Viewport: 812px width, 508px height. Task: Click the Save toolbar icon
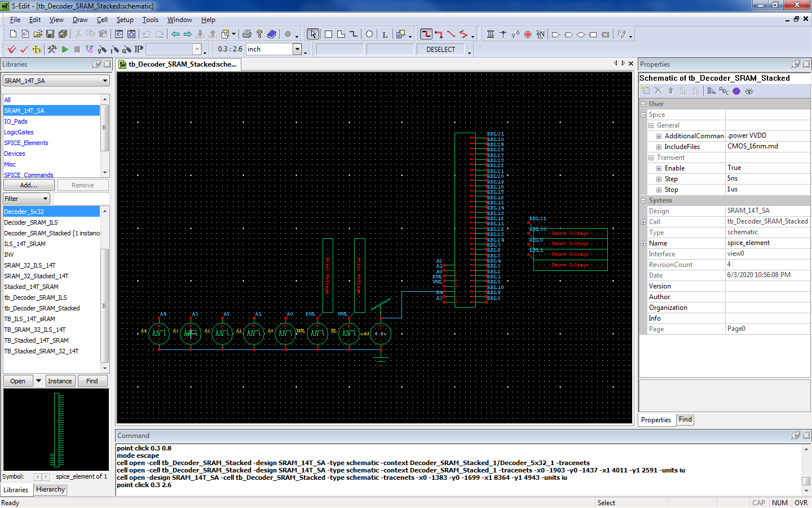[x=50, y=34]
